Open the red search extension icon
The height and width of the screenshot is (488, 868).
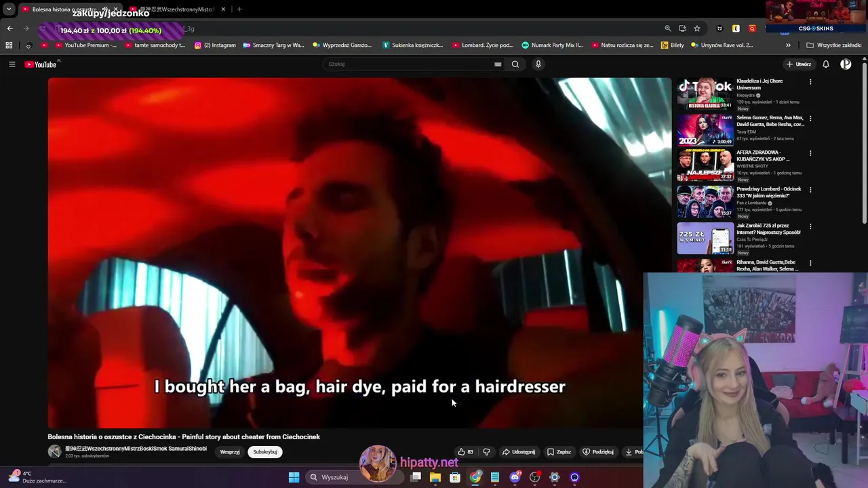tap(752, 28)
